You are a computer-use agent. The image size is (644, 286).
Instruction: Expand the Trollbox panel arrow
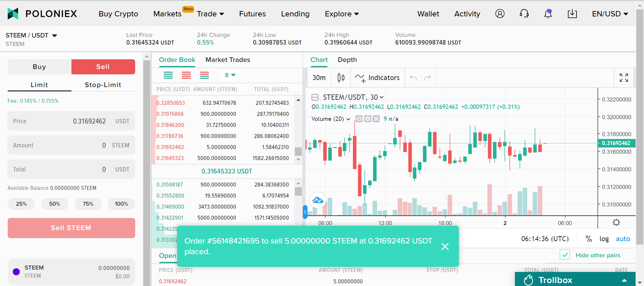pyautogui.click(x=624, y=280)
